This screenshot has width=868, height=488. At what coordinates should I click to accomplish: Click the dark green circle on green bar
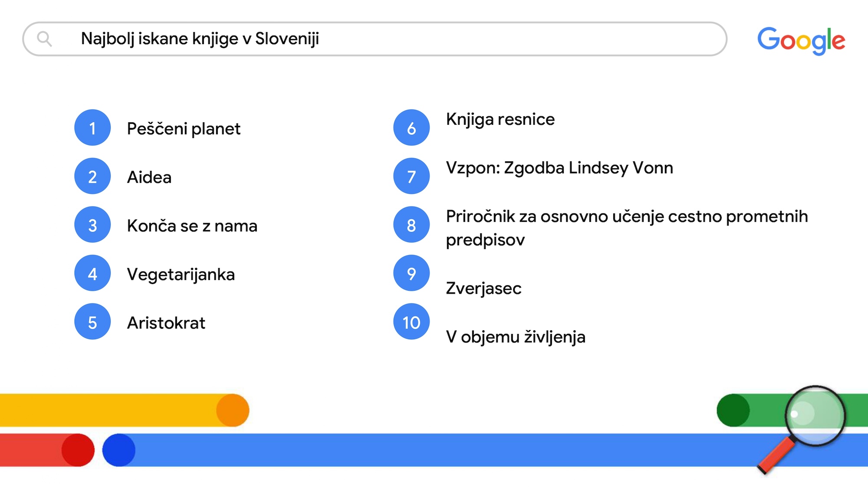pos(733,410)
